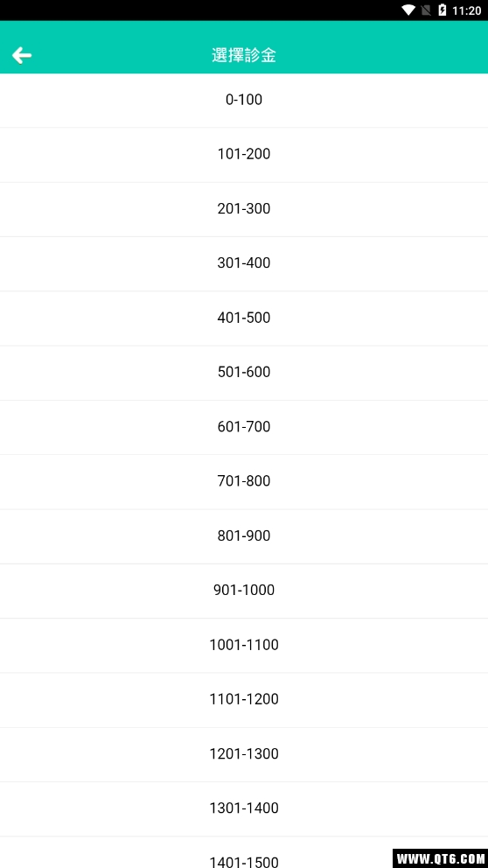
Task: Tap the back arrow icon
Action: [x=22, y=55]
